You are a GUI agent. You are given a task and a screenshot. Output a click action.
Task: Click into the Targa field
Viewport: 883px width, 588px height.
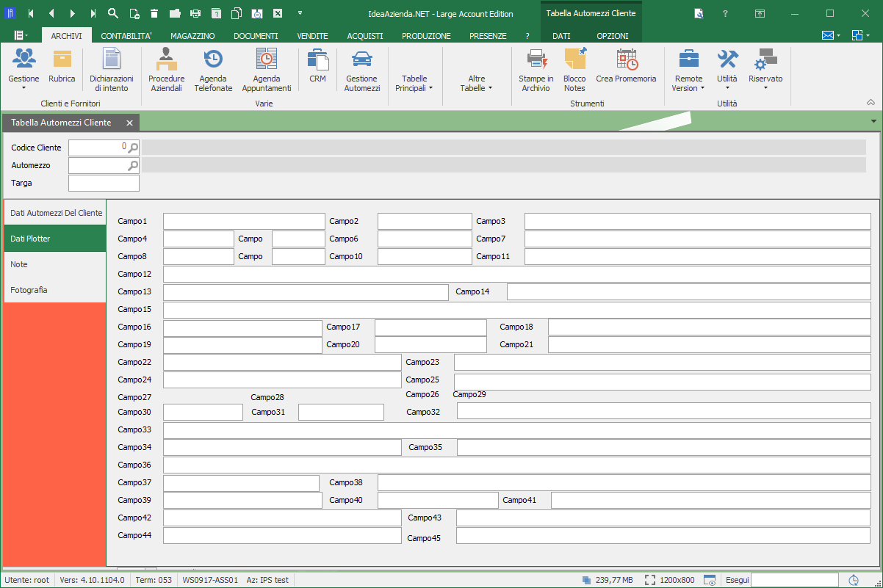coord(104,183)
